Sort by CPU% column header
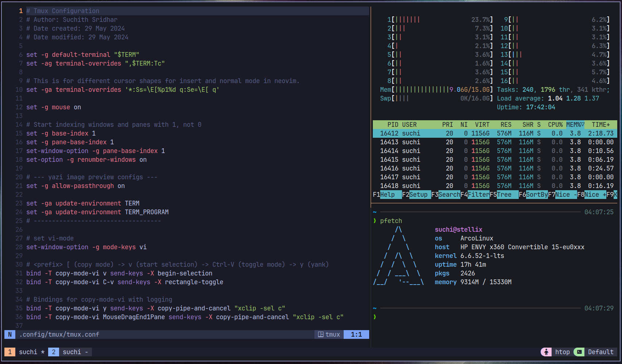622x364 pixels. tap(555, 125)
